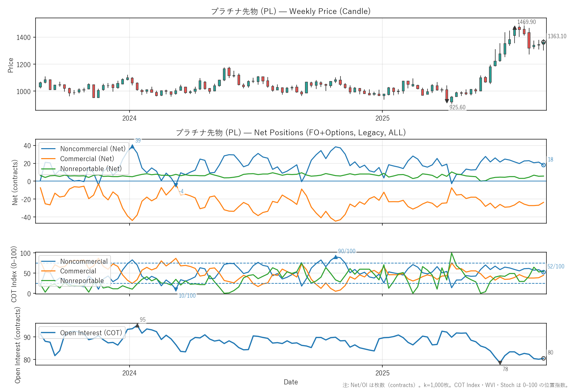This screenshot has height=392, width=574.
Task: Click the noncommercial net peak triangle marker
Action: [x=132, y=146]
